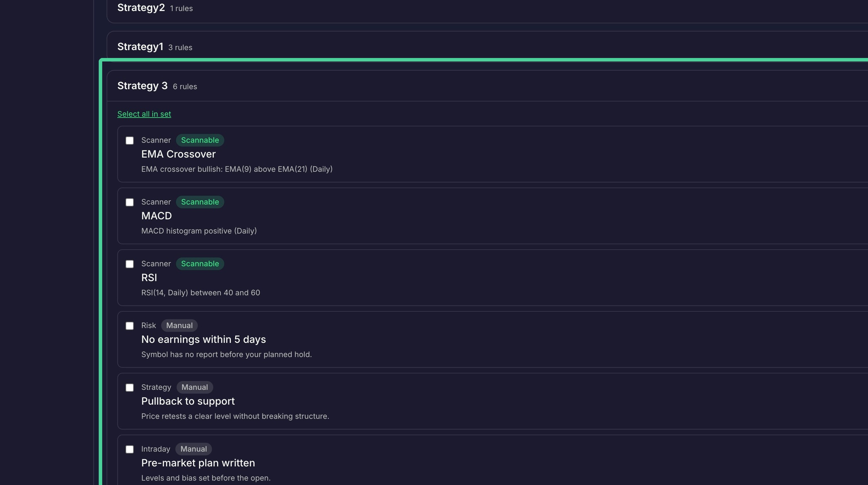The image size is (868, 485).
Task: Click the Select all in set link
Action: (x=144, y=114)
